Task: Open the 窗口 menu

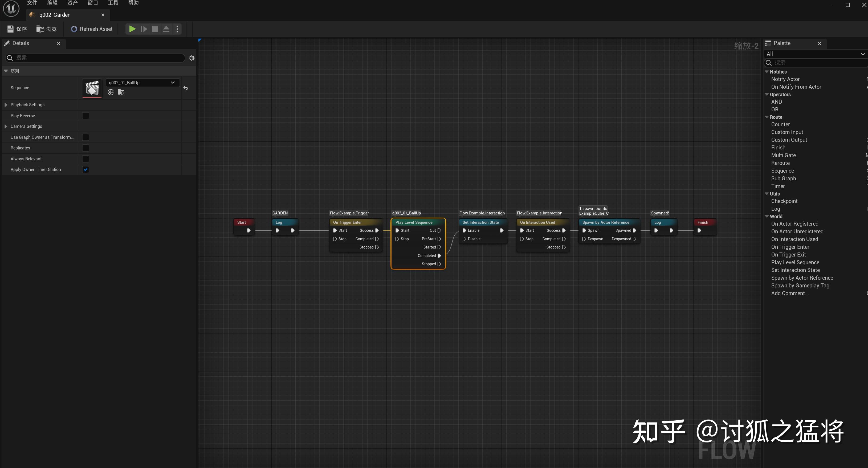Action: tap(93, 3)
